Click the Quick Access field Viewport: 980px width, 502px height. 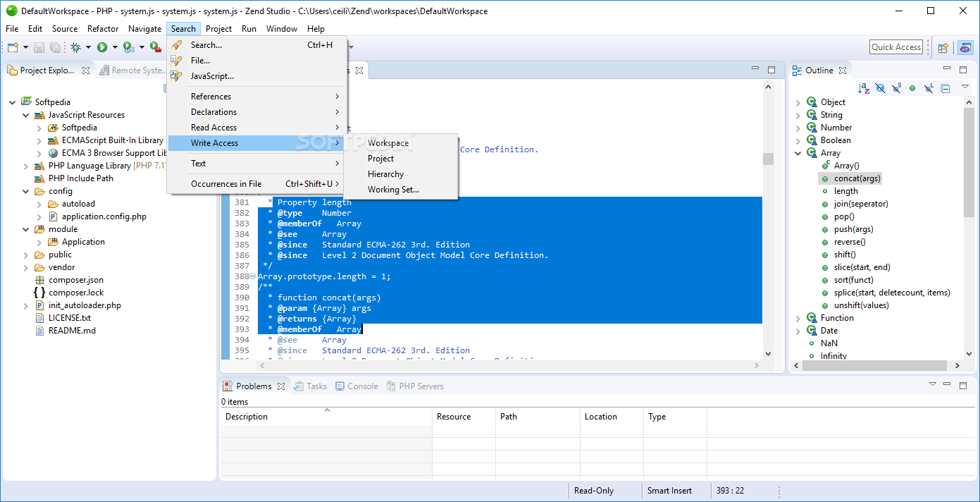point(896,47)
